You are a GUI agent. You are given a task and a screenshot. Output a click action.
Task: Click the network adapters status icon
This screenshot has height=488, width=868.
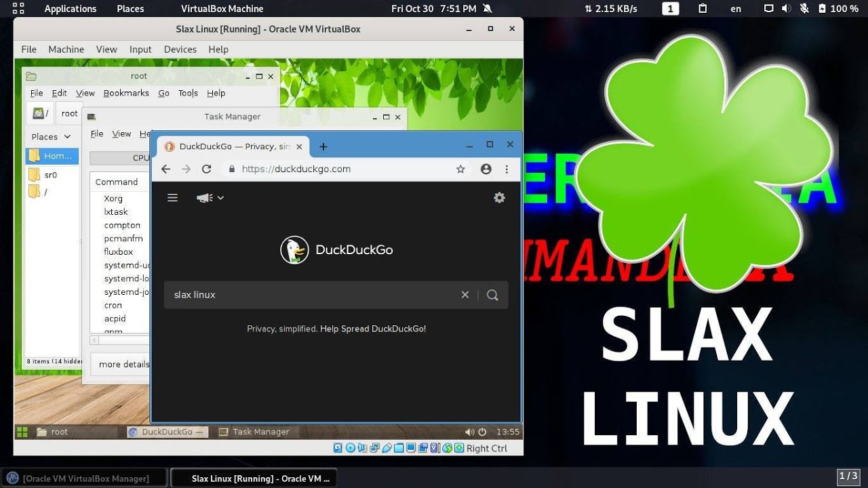pos(374,448)
